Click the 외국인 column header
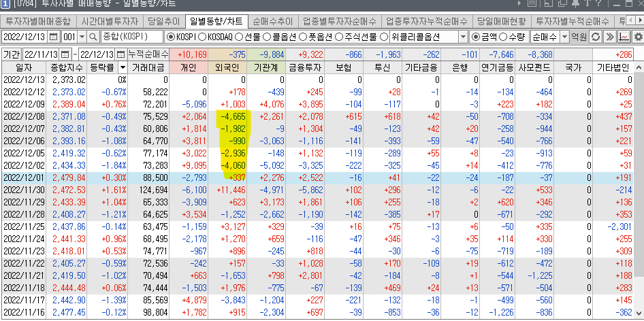This screenshot has width=644, height=321. (229, 67)
